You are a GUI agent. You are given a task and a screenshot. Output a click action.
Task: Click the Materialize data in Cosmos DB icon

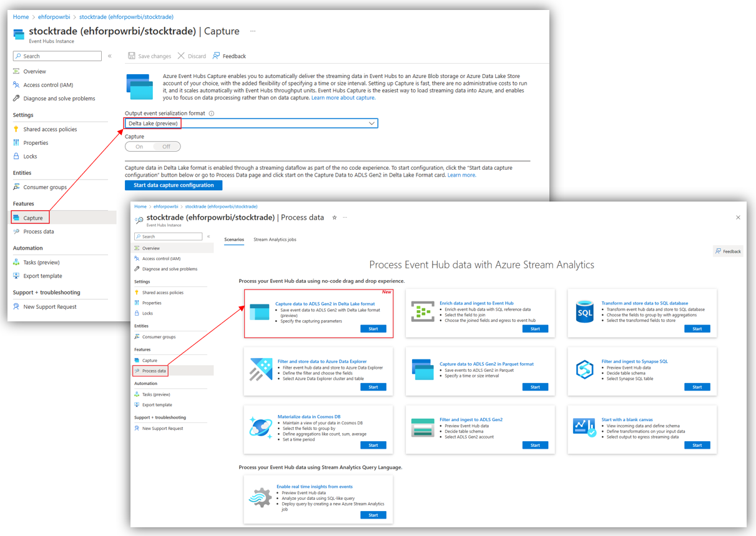[x=260, y=427]
